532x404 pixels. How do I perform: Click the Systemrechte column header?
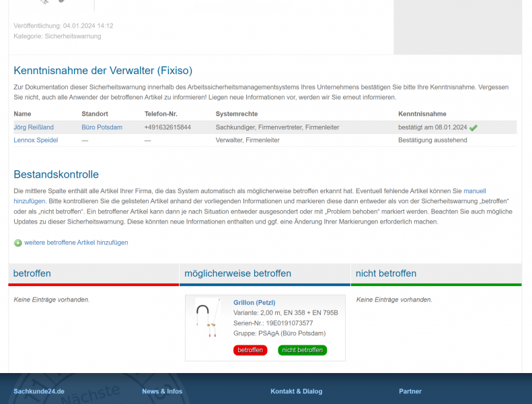click(x=237, y=114)
